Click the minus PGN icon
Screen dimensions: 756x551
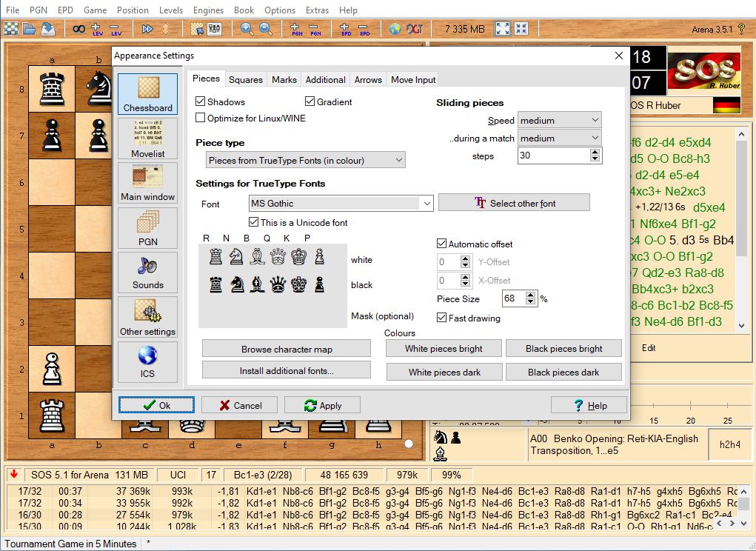[x=315, y=29]
